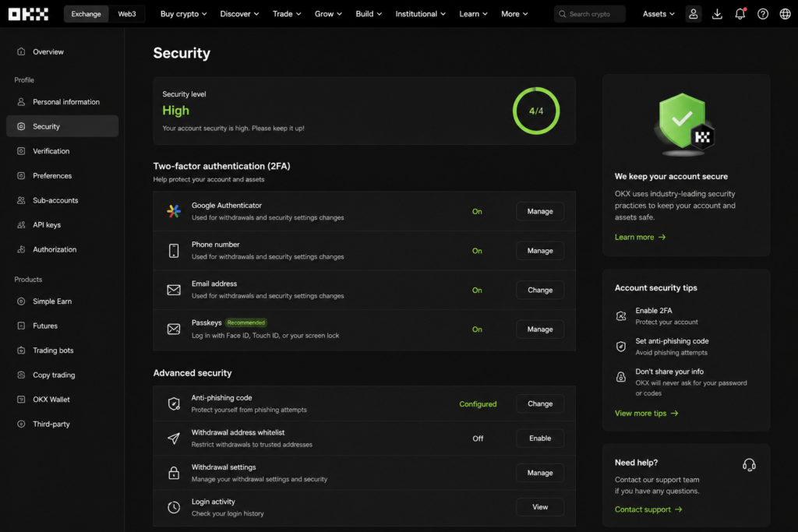Open API keys in the sidebar

pos(62,225)
